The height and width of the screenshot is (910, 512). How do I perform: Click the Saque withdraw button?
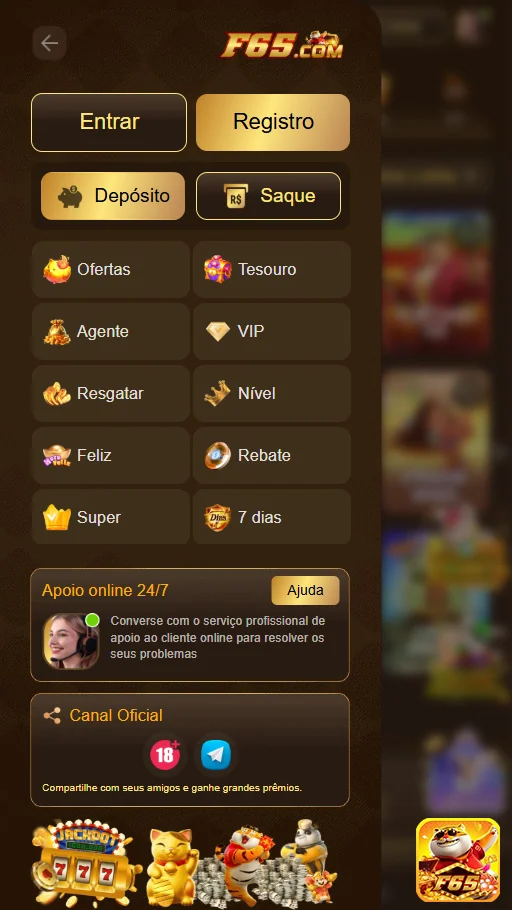(x=268, y=196)
